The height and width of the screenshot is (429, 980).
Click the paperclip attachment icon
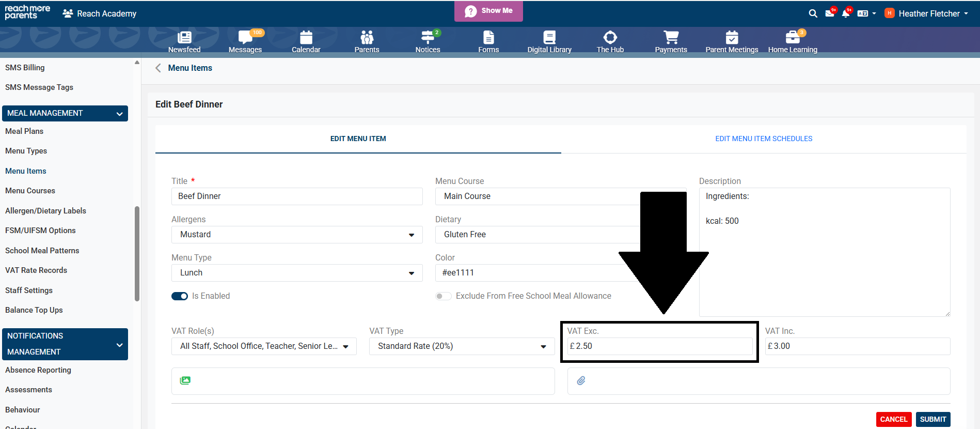(x=581, y=380)
